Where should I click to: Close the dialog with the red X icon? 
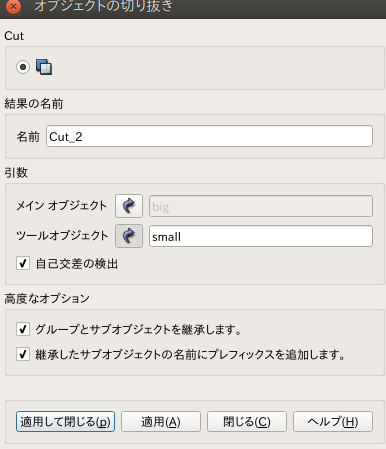coord(13,7)
